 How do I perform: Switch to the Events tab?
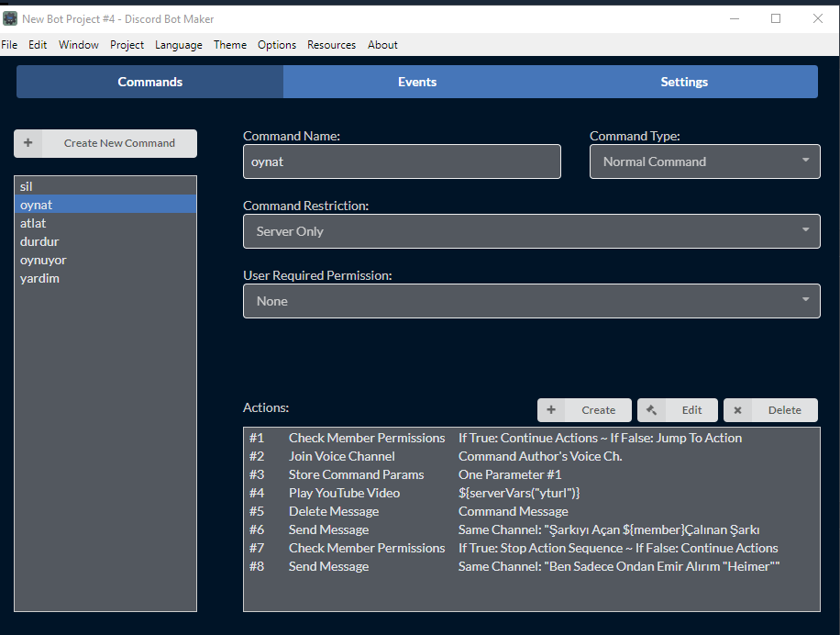[416, 82]
